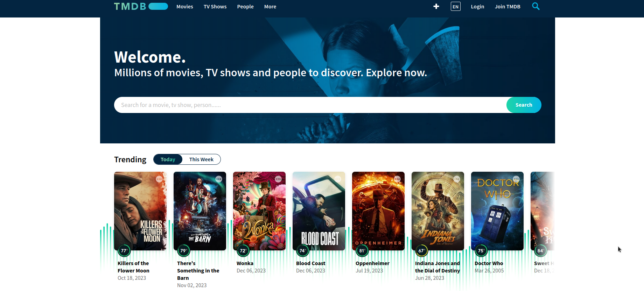This screenshot has width=644, height=291.
Task: Click the teal Search button
Action: pyautogui.click(x=524, y=105)
